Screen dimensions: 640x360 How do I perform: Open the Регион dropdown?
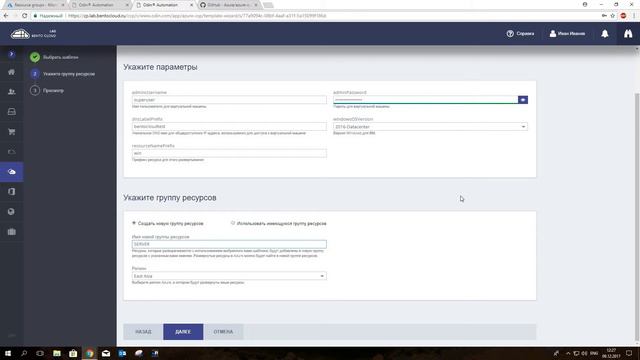tap(229, 276)
